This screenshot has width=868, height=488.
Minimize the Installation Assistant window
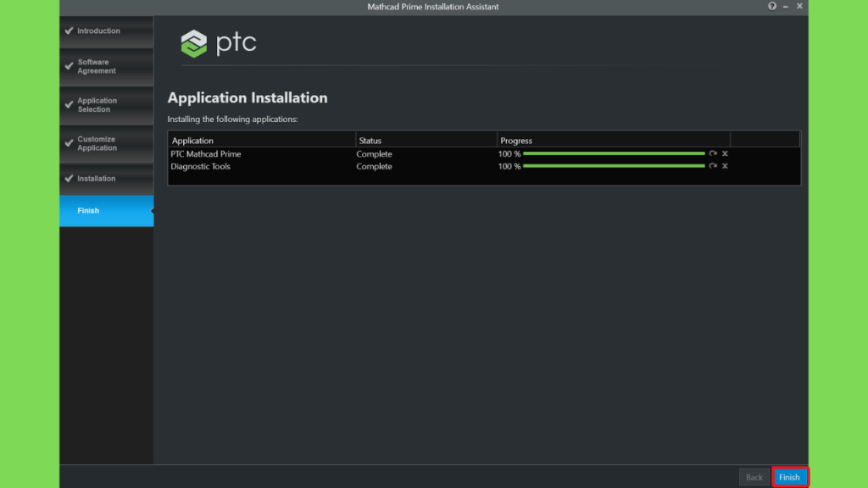(x=786, y=7)
